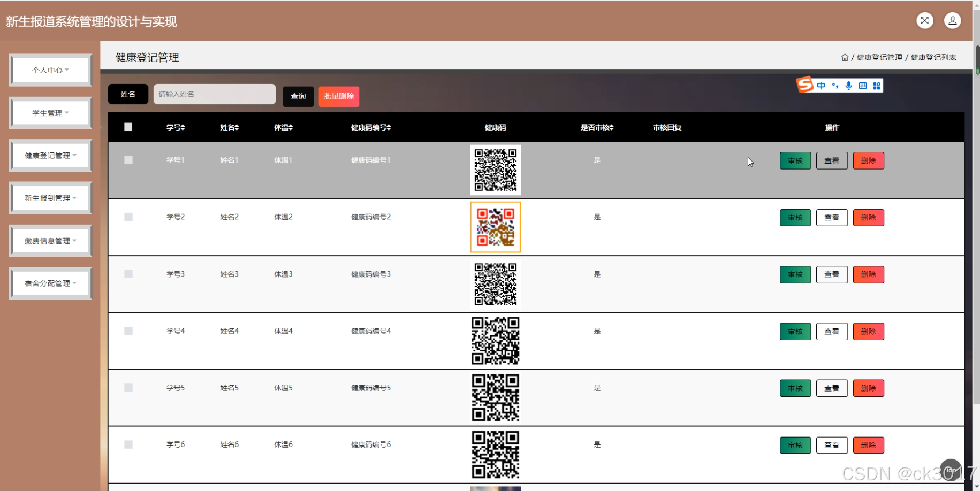980x491 pixels.
Task: Sort table by 体温 column arrows
Action: 291,127
